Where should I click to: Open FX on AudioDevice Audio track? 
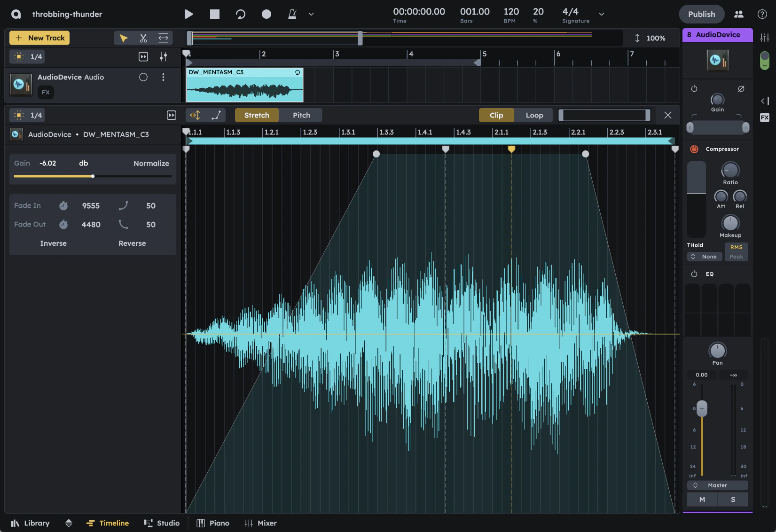click(46, 92)
